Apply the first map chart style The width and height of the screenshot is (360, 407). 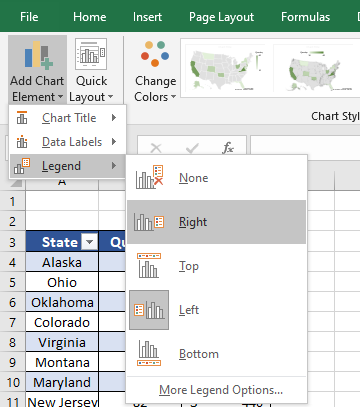coord(226,68)
